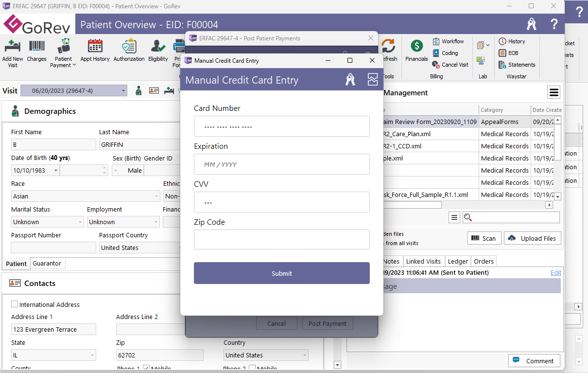Click the Expiration MM / YYYY field
The image size is (588, 373).
tap(282, 164)
